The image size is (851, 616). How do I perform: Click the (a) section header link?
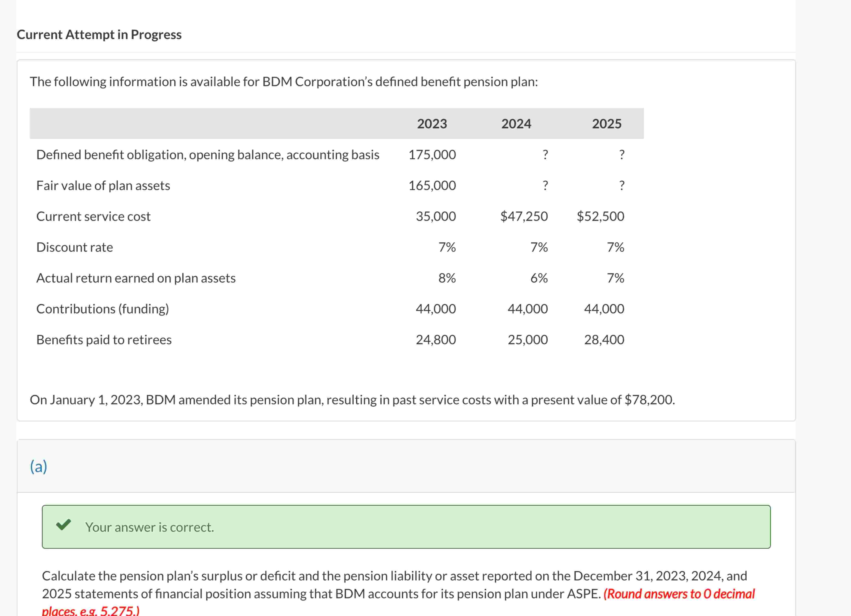[39, 466]
